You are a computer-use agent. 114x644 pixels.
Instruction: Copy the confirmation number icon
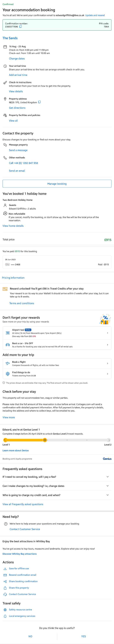21,27
